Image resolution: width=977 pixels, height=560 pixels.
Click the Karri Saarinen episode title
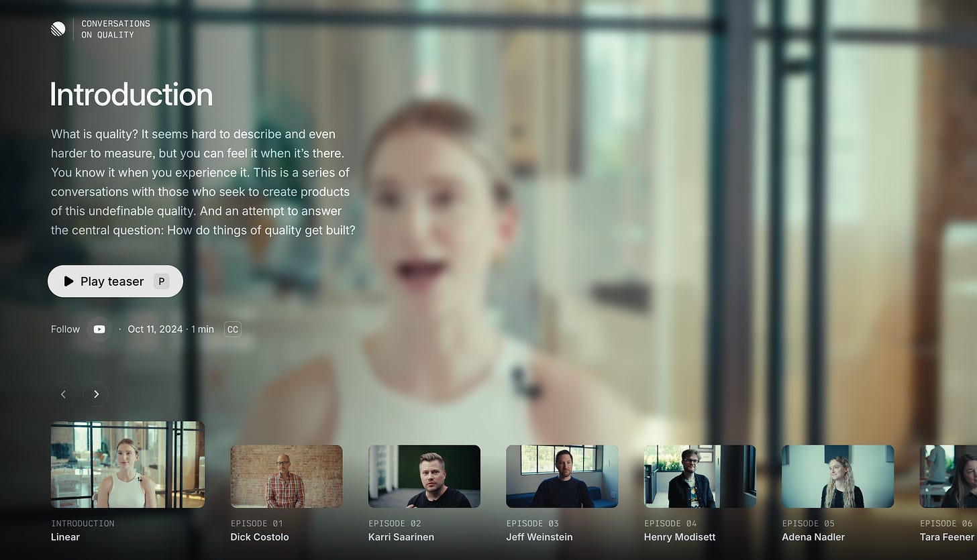[401, 537]
